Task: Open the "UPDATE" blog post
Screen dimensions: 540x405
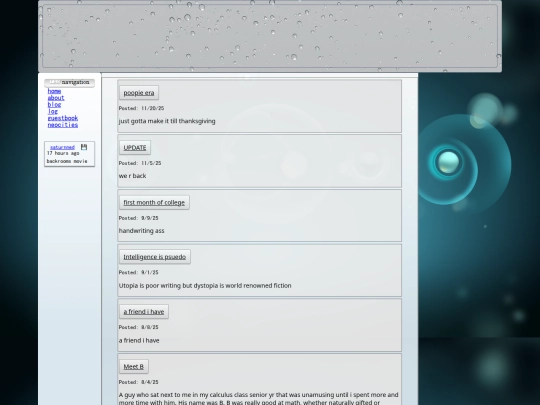Action: coord(135,147)
